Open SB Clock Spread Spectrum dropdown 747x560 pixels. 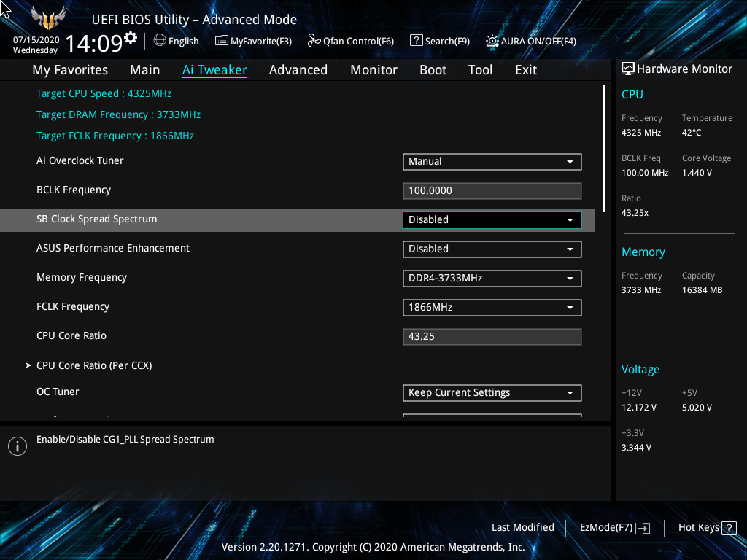[x=492, y=220]
